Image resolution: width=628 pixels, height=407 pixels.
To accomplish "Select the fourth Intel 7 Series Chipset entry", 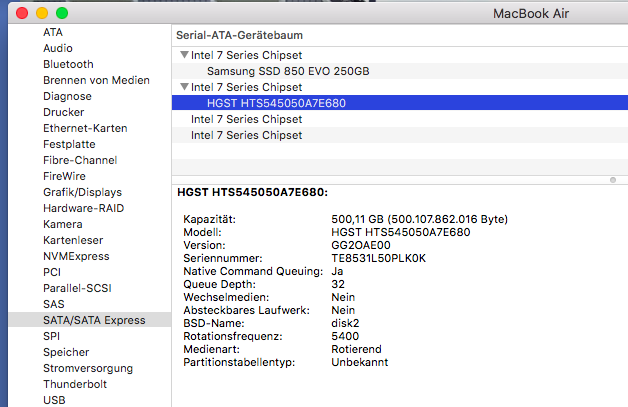I will coord(400,135).
